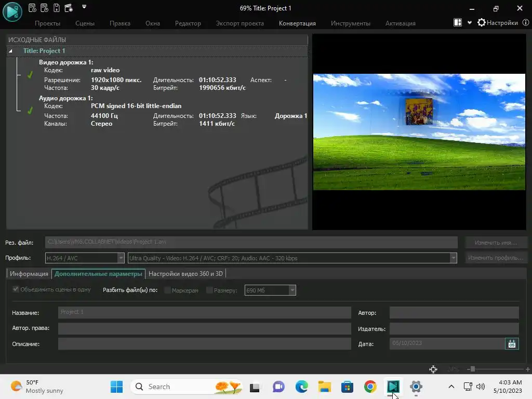
Task: Select the Title: Project 1 entry
Action: [44, 51]
